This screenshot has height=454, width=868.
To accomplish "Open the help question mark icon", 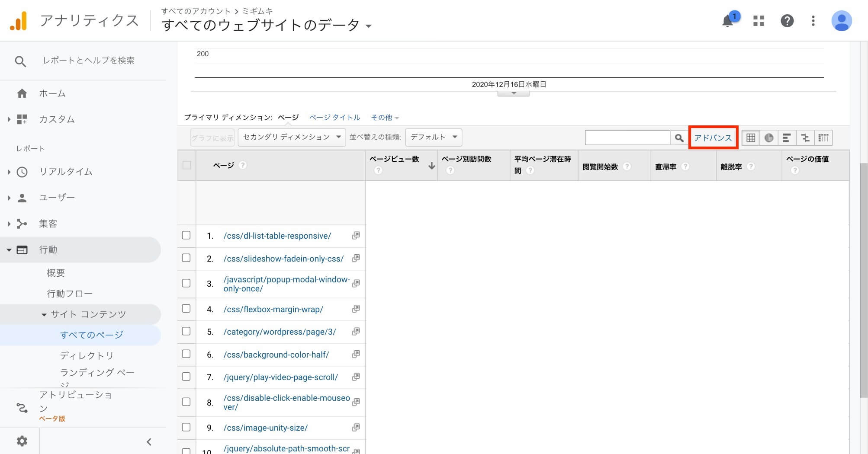I will tap(787, 21).
